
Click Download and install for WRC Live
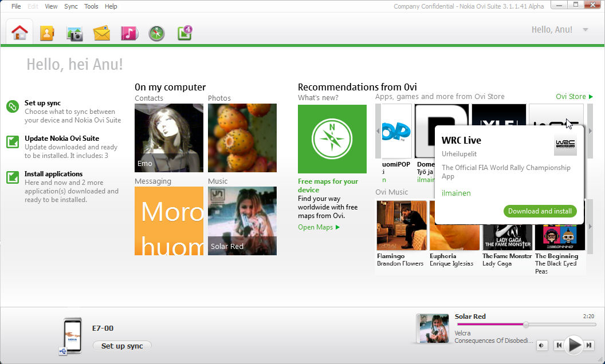[540, 211]
